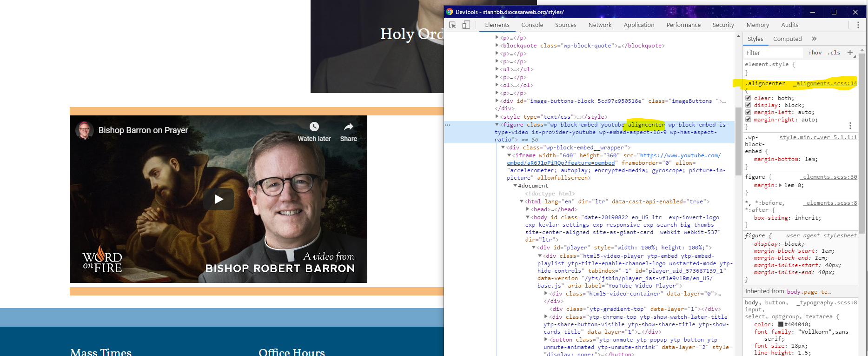Screen dimensions: 868x356
Task: Toggle the device toolbar icon
Action: point(466,25)
